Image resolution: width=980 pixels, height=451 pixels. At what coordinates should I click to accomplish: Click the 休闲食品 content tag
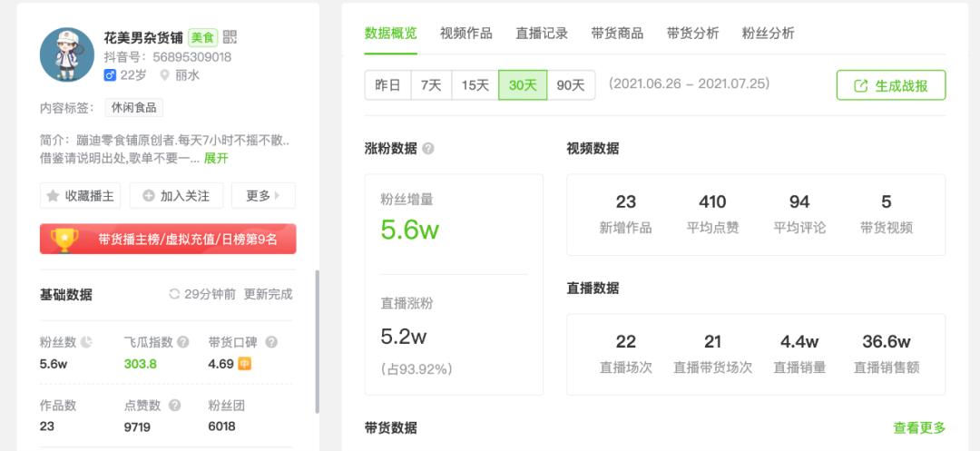133,107
